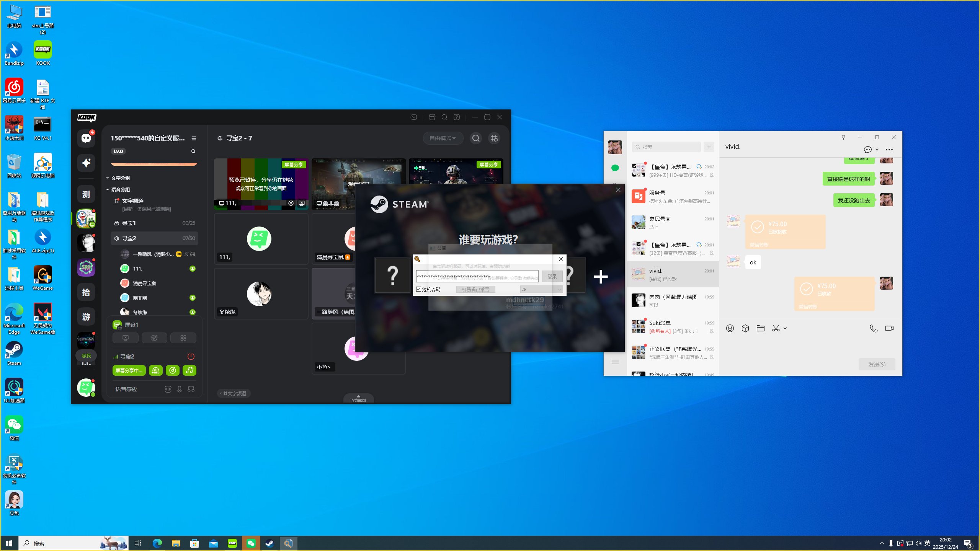
Task: Open Steam from the Windows taskbar
Action: click(269, 543)
